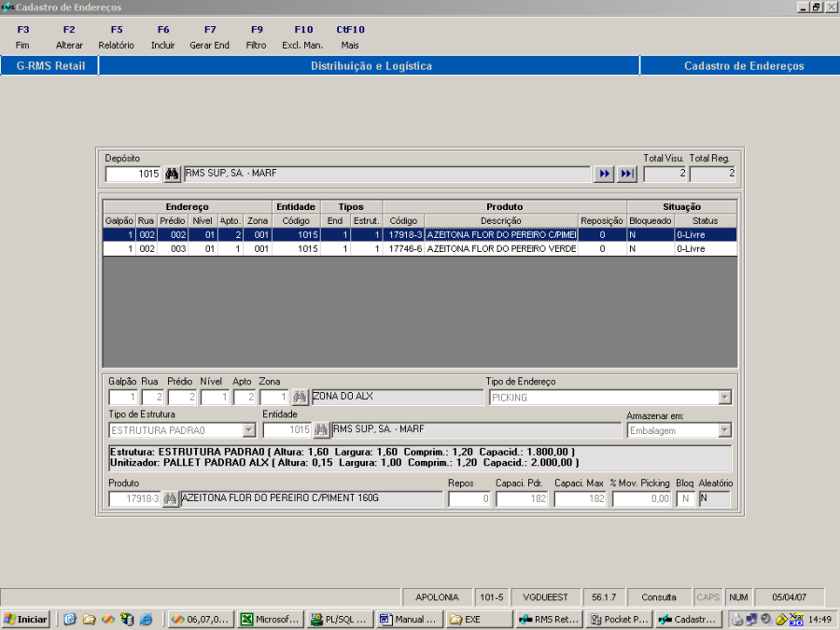
Task: Expand Armazenar em Embalagem dropdown
Action: (x=725, y=430)
